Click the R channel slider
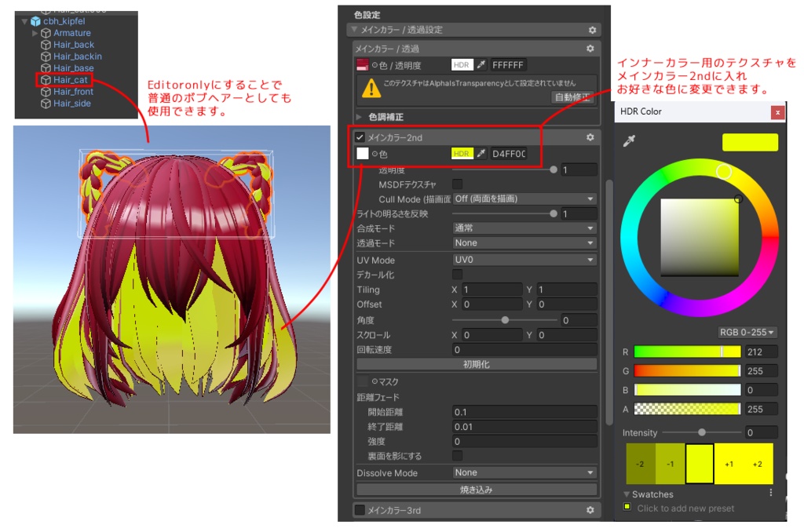This screenshot has width=804, height=532. [687, 352]
